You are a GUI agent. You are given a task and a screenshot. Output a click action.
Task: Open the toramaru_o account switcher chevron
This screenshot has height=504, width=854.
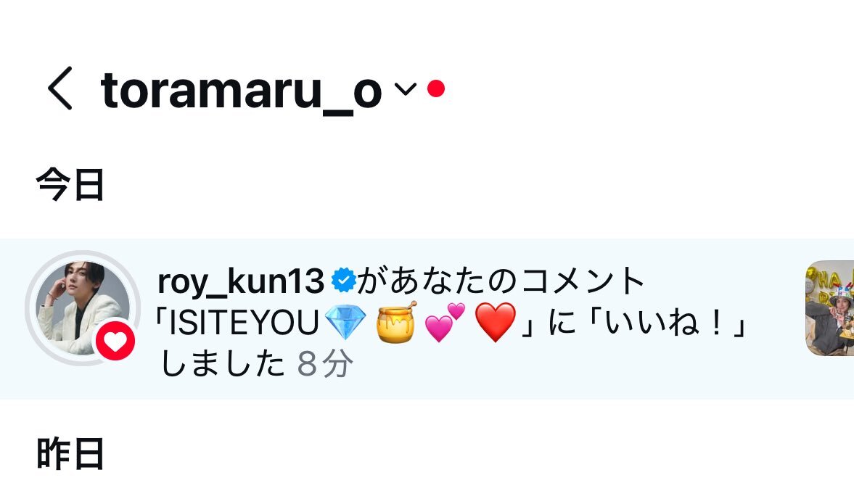[x=405, y=88]
